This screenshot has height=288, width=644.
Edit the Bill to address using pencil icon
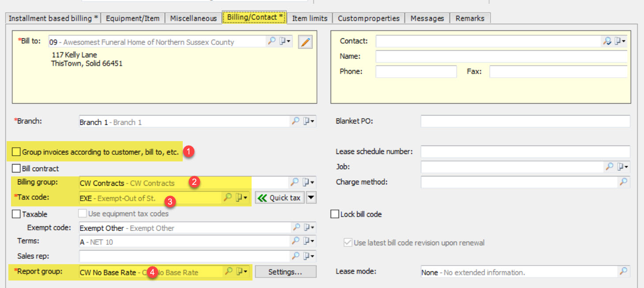coord(305,41)
